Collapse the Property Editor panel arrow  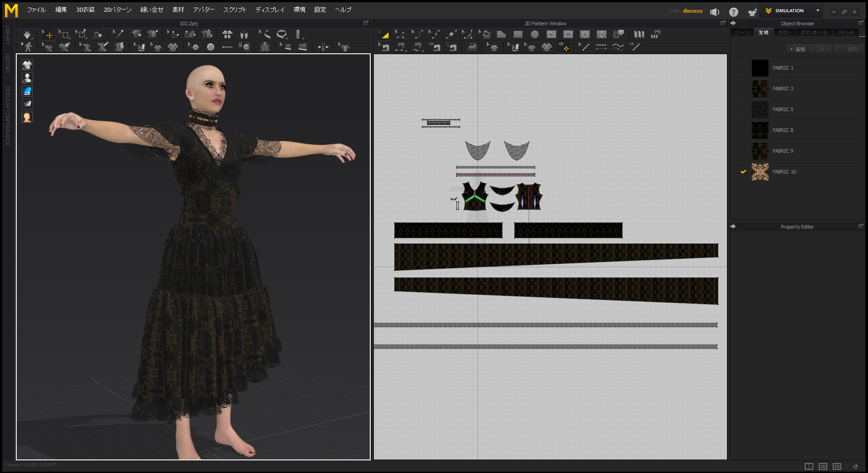pos(733,226)
